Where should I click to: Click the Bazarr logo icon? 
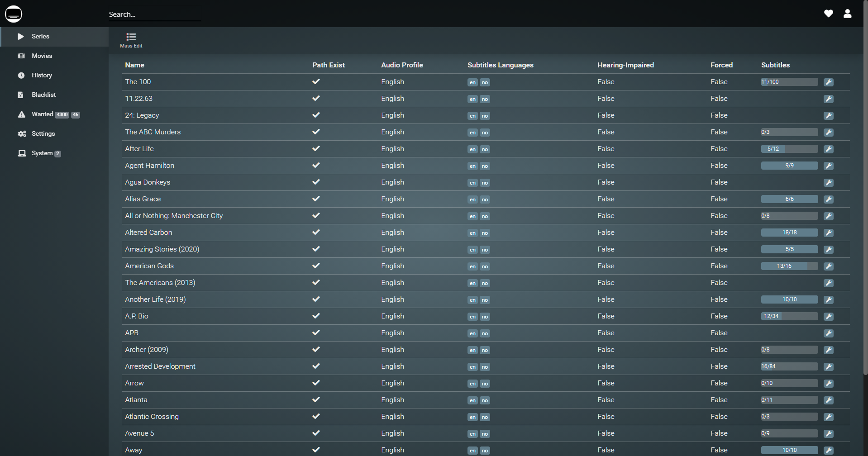tap(14, 14)
